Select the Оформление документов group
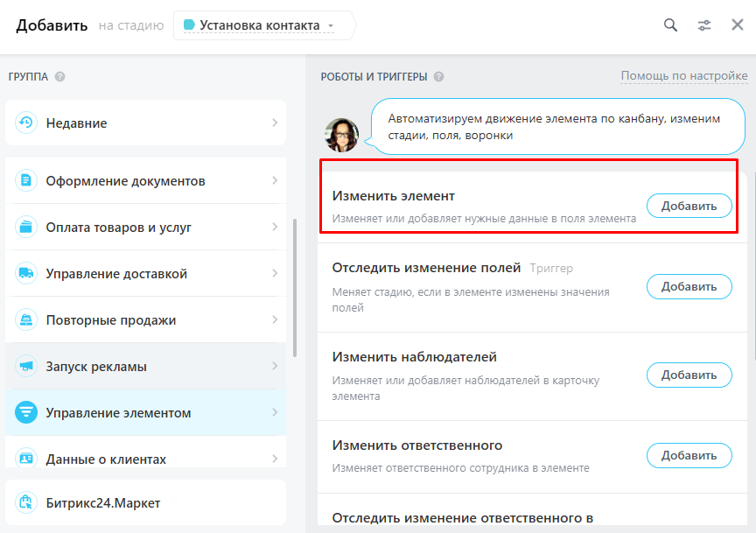 [x=145, y=181]
